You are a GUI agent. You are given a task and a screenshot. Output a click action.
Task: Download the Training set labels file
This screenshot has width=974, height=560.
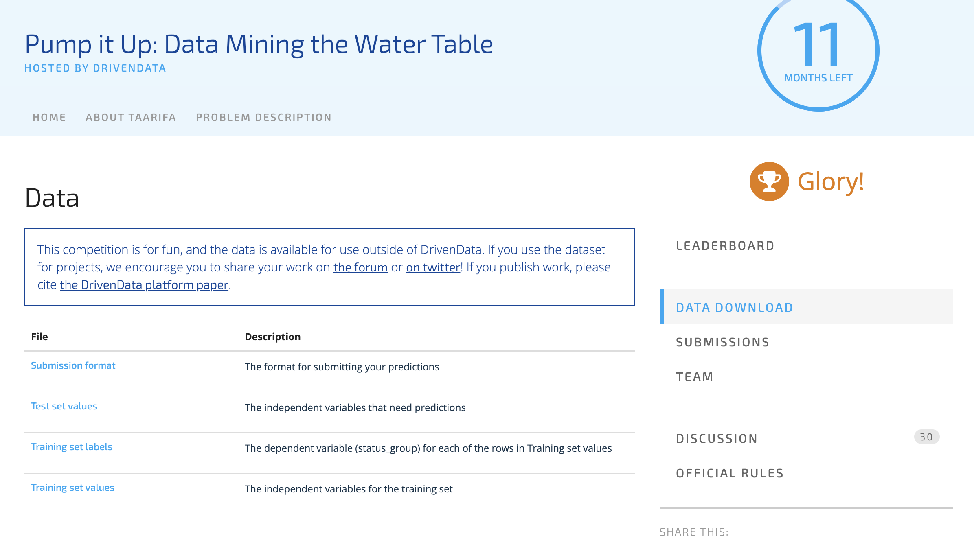[72, 447]
